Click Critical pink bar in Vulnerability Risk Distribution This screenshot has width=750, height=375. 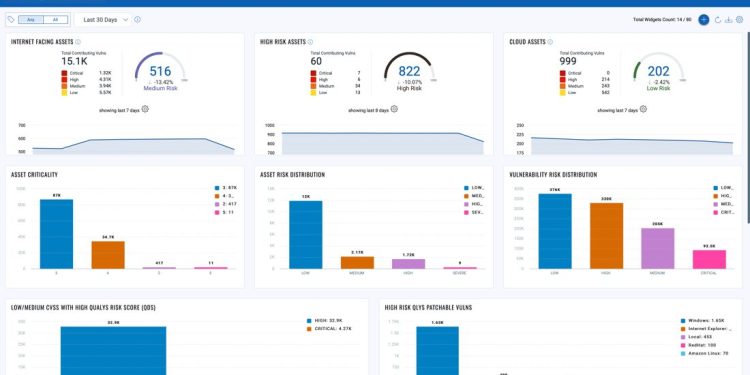pos(709,259)
